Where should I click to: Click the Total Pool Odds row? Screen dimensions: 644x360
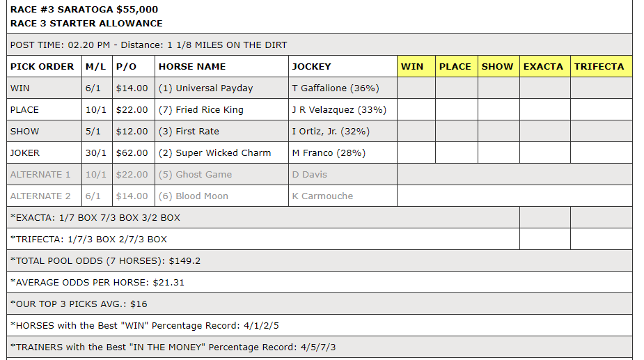(106, 261)
